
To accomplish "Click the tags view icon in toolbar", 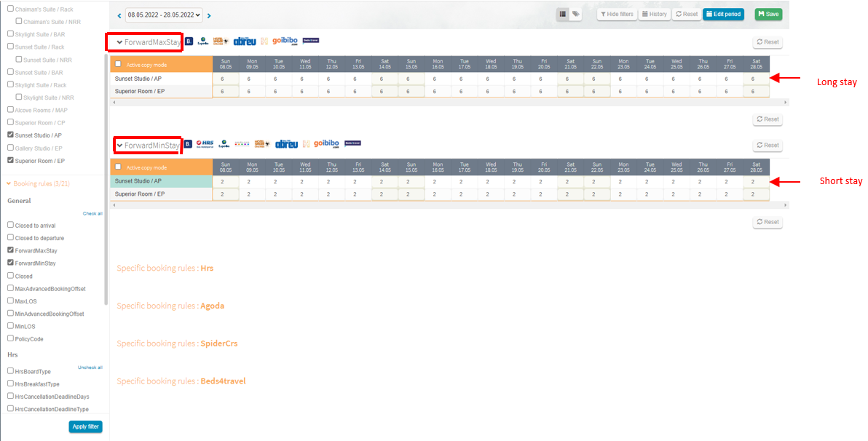I will coord(575,14).
